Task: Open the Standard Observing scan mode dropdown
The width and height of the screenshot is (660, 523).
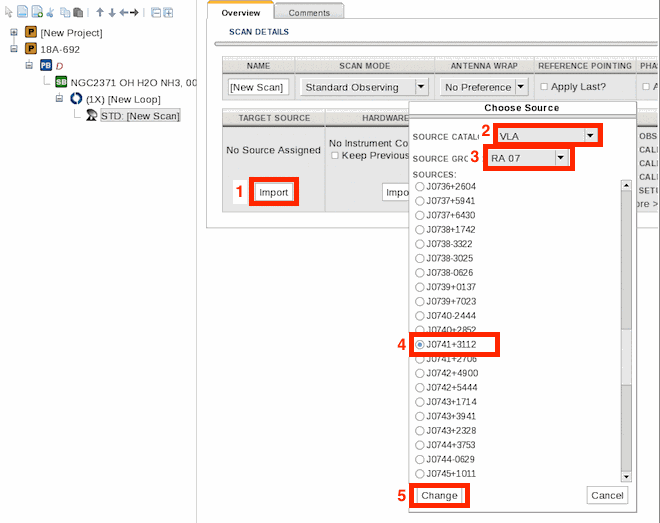Action: (x=421, y=88)
